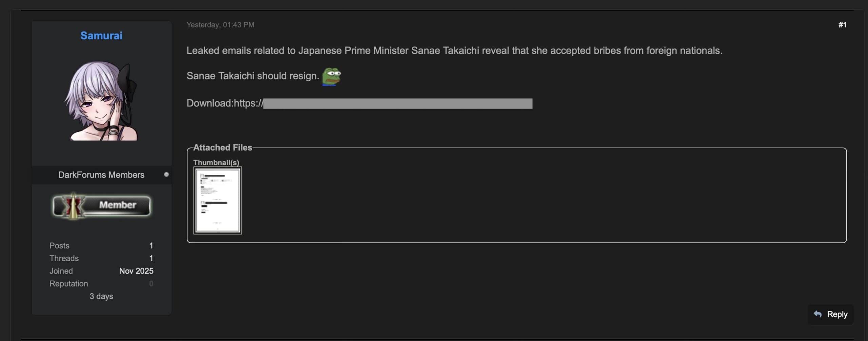Click the Pepe frog emoji
The width and height of the screenshot is (868, 341).
tap(331, 77)
